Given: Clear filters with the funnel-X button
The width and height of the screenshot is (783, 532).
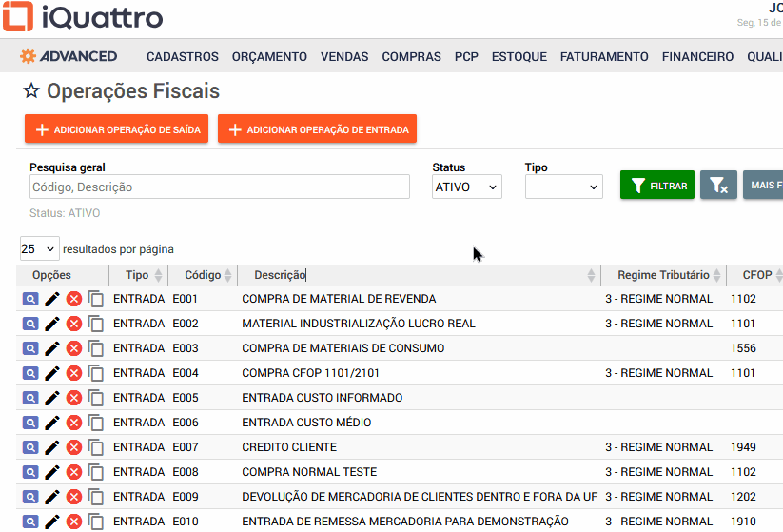Looking at the screenshot, I should (718, 186).
